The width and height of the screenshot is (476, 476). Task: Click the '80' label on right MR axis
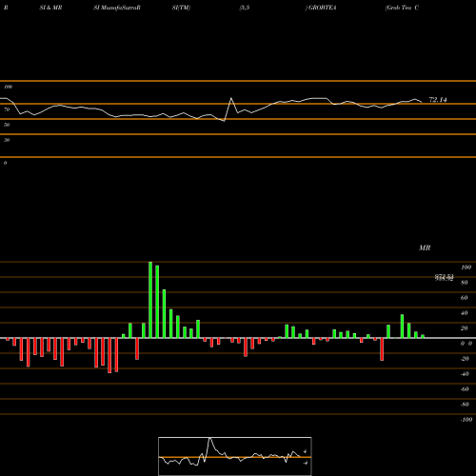point(465,283)
